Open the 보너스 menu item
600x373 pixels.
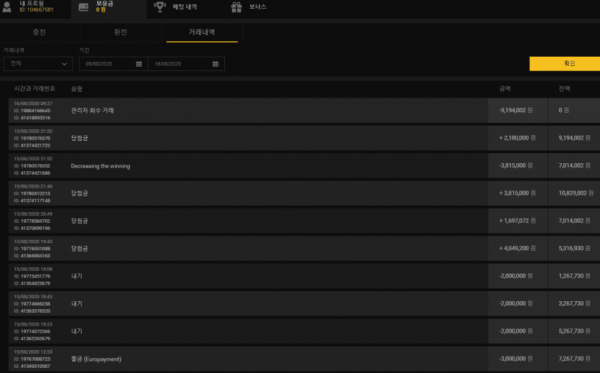[x=258, y=7]
